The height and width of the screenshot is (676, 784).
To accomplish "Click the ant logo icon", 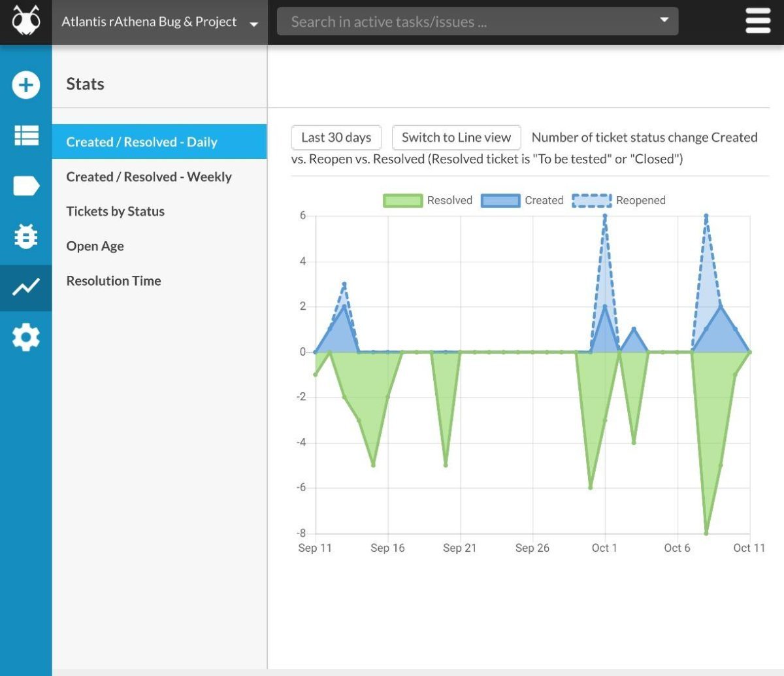I will pyautogui.click(x=26, y=22).
